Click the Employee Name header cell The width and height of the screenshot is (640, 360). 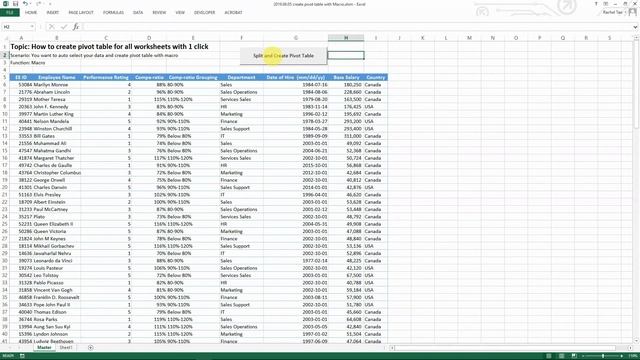point(56,77)
